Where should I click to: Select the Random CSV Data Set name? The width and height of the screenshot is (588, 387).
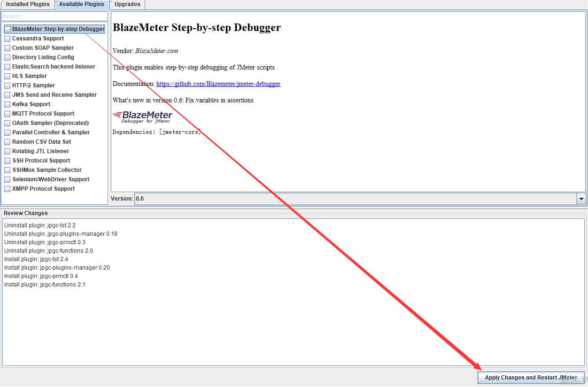tap(42, 142)
